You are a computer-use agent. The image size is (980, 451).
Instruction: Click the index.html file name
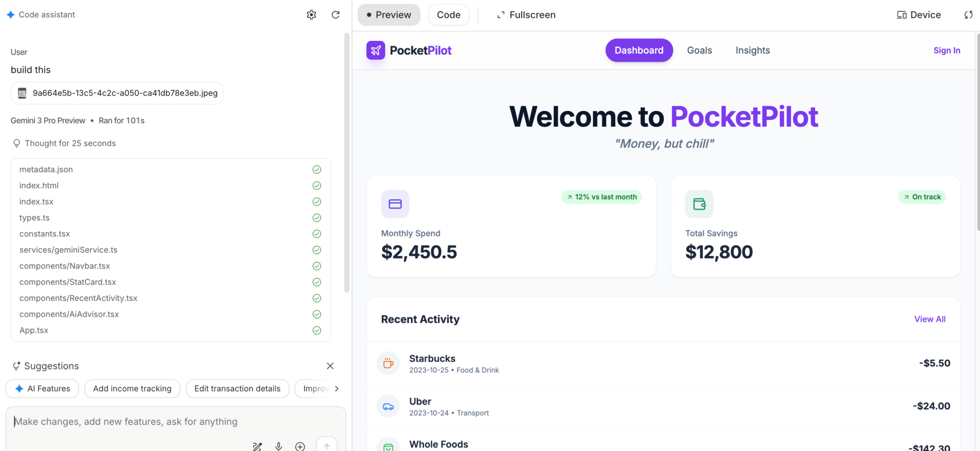[39, 185]
